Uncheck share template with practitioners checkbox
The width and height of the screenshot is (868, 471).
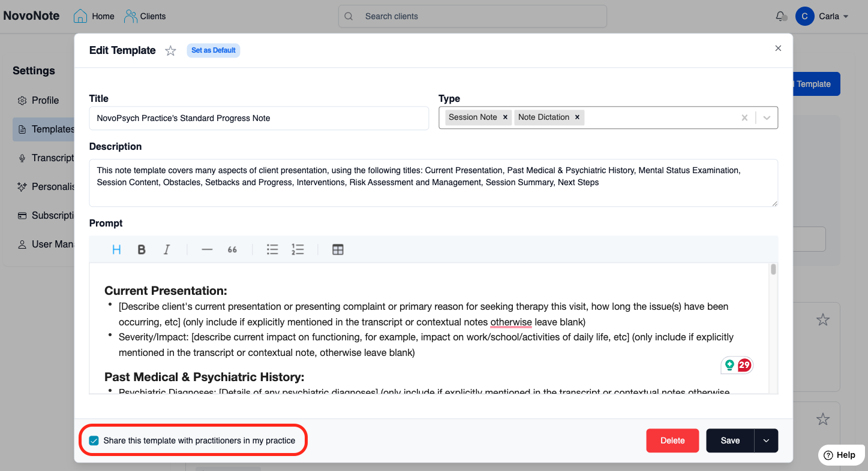[94, 440]
